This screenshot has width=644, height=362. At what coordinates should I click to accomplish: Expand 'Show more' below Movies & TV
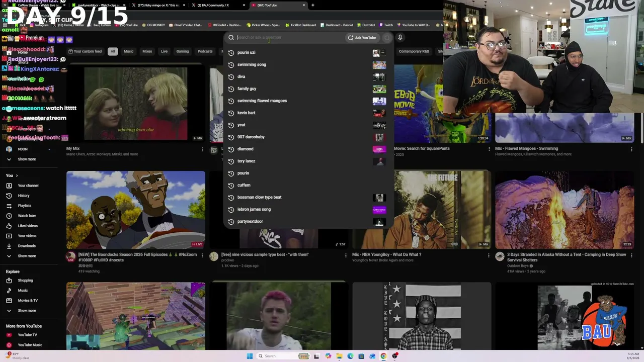click(27, 311)
